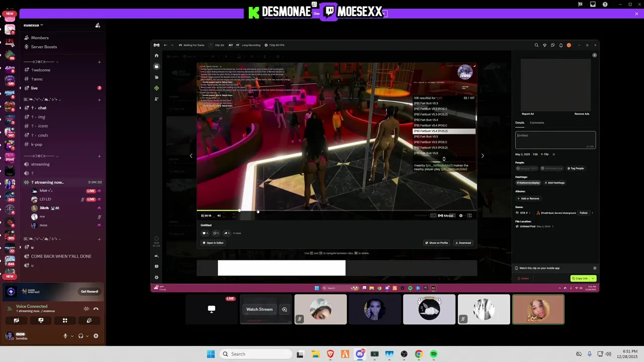Click Get Reward! button
The height and width of the screenshot is (362, 644).
tap(90, 292)
